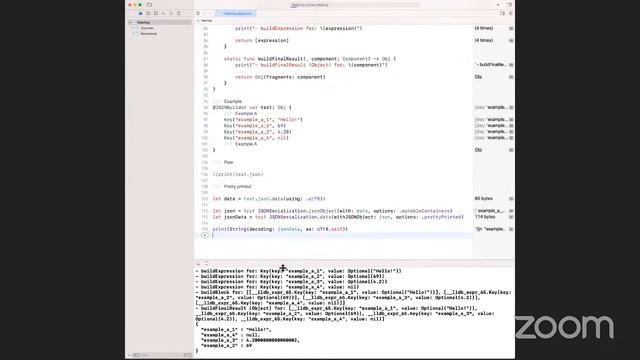Click console output line '"example_a_2" : 69'
Viewport: 640px width, 360px height.
(x=227, y=345)
